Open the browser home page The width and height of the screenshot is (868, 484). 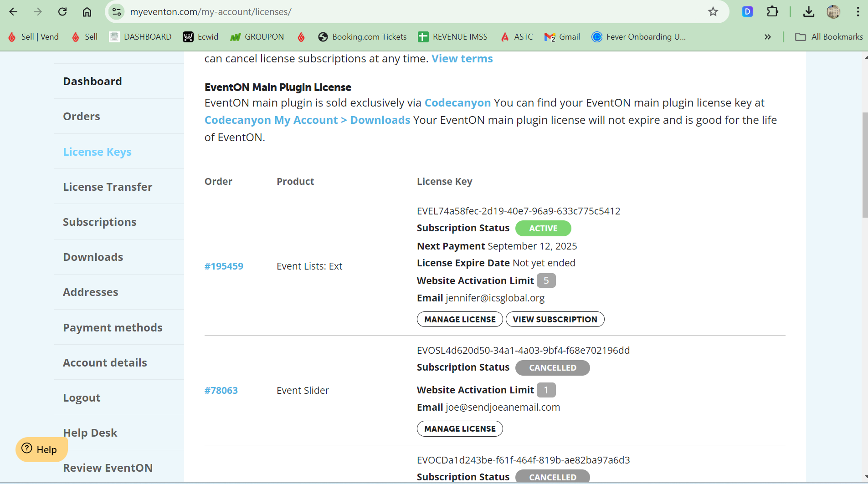click(x=87, y=12)
